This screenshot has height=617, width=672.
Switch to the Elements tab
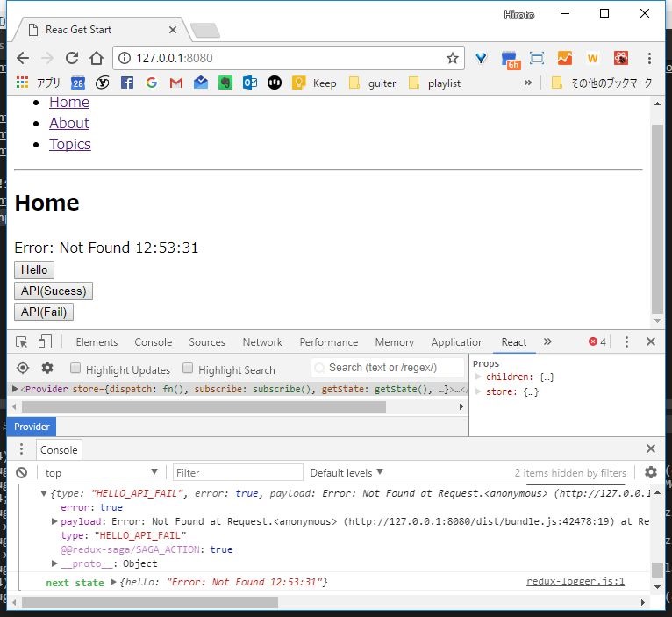coord(97,342)
